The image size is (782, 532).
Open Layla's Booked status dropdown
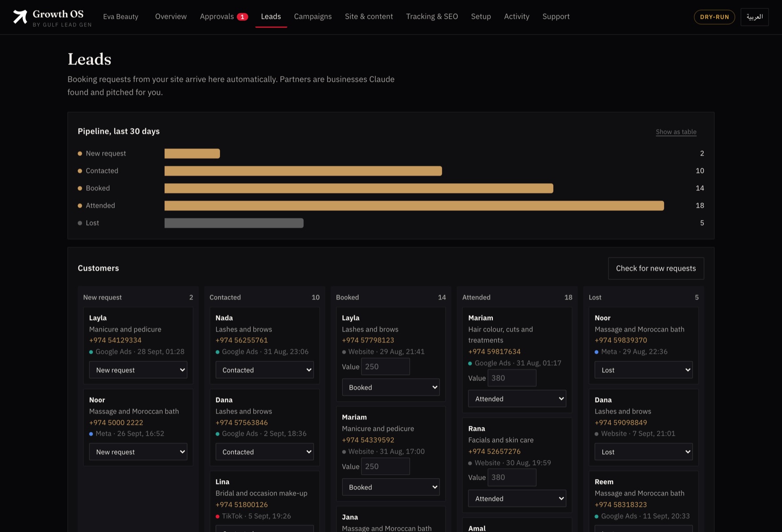point(391,387)
